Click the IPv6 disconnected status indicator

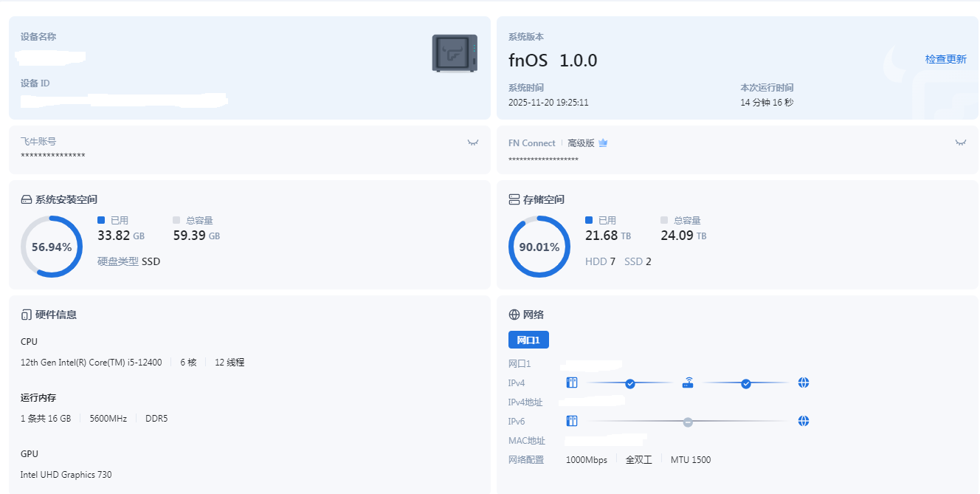(688, 422)
